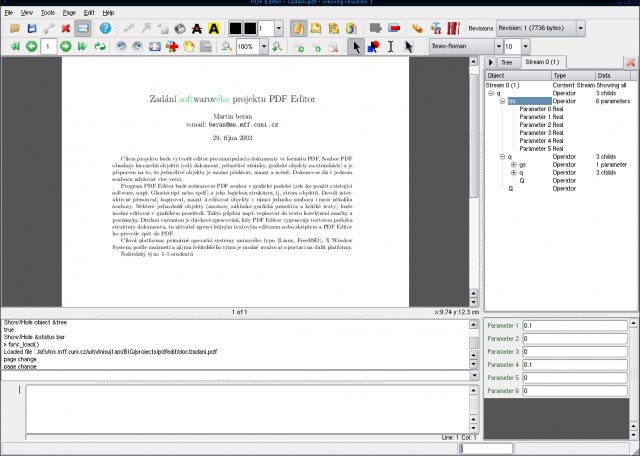Open line width dropdown next to black swatches
Image resolution: width=640 pixels, height=456 pixels.
[x=279, y=29]
